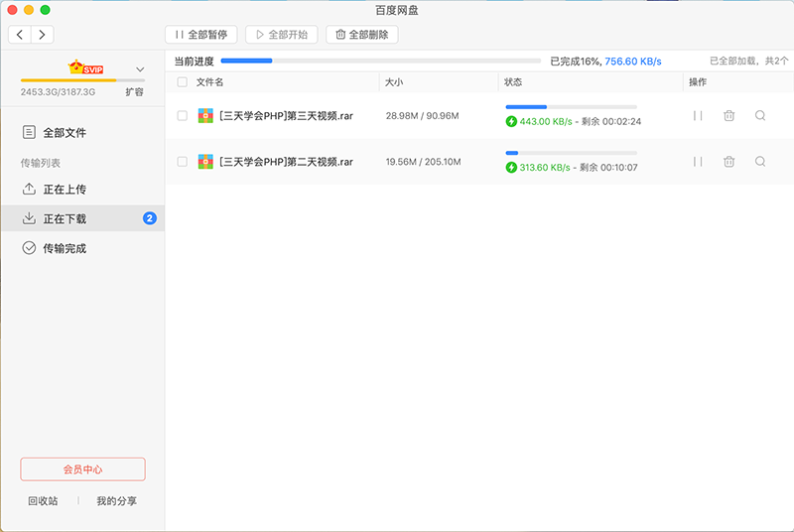Click the 全部开始 start all button
This screenshot has width=794, height=532.
[282, 35]
